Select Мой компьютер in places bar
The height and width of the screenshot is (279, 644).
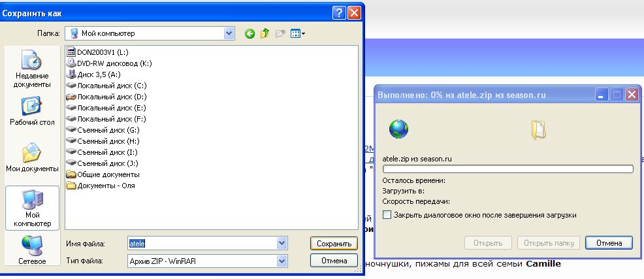pyautogui.click(x=32, y=208)
